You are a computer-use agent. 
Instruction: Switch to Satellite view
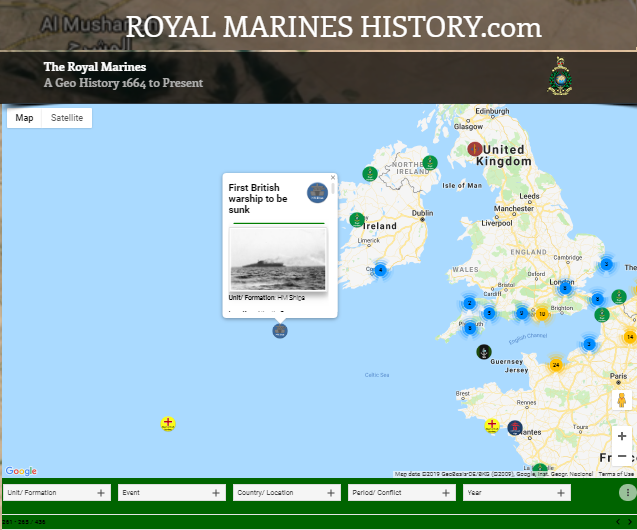67,118
